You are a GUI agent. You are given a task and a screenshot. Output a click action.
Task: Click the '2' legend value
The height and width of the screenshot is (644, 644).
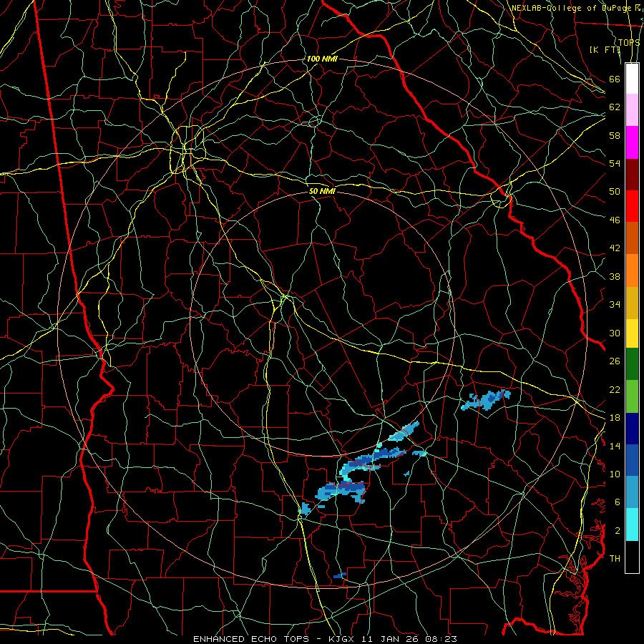coord(618,530)
